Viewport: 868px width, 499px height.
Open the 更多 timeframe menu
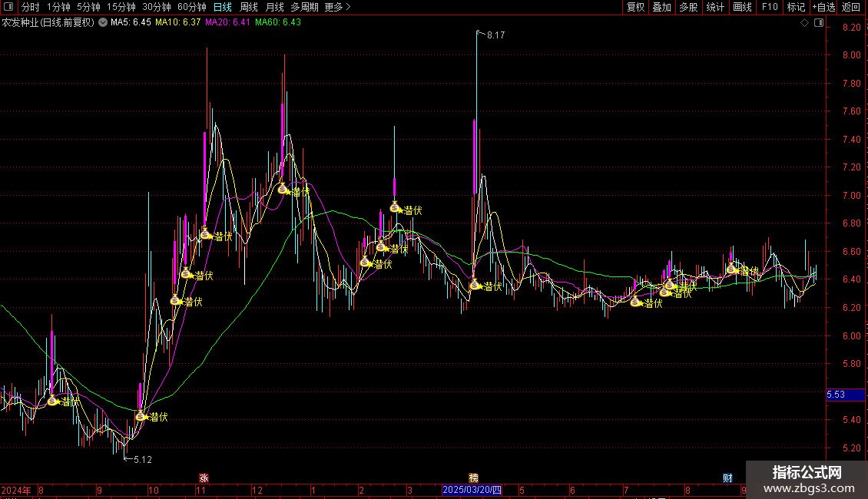[x=337, y=7]
